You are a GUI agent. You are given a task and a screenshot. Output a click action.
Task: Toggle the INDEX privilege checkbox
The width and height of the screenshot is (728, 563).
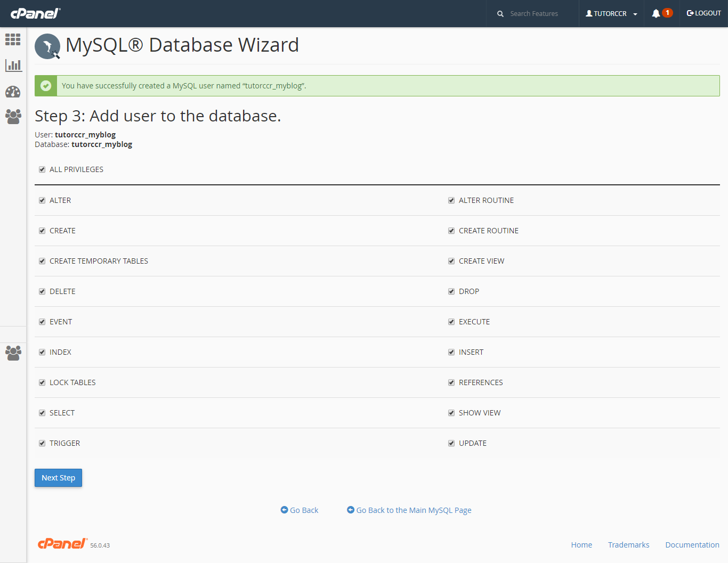(x=42, y=352)
